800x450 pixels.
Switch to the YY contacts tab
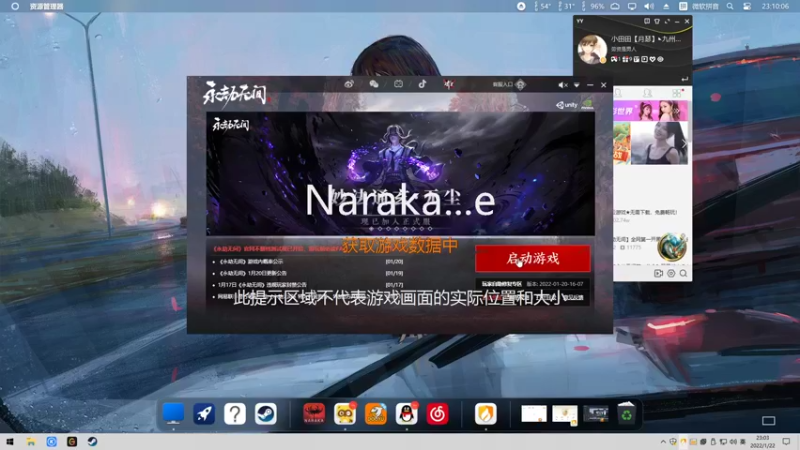click(647, 93)
